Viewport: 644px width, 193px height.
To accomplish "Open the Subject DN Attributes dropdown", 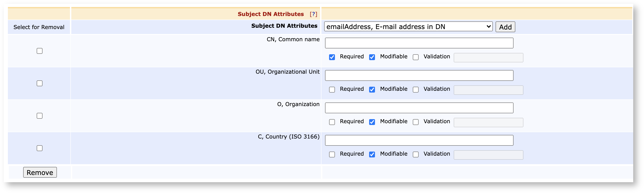I will coord(408,27).
